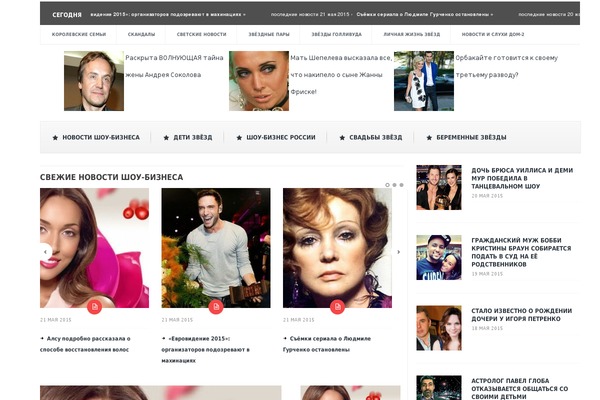Select second carousel pagination dot

tap(395, 185)
